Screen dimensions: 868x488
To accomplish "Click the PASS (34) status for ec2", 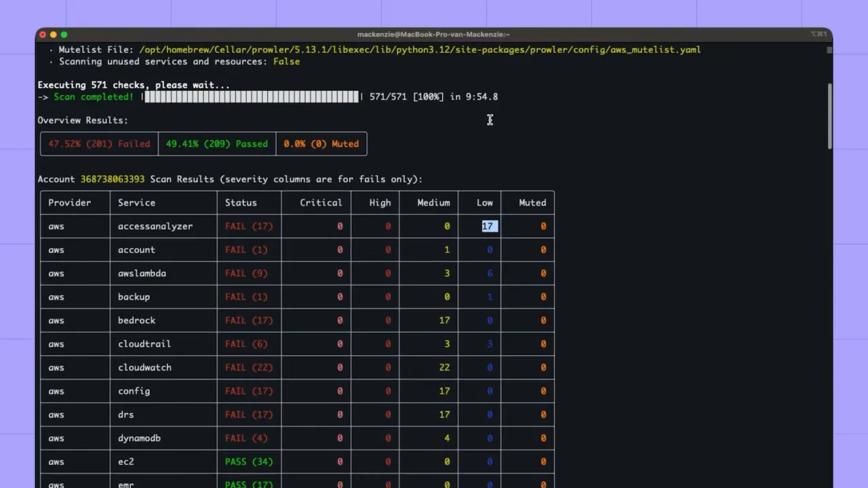I will coord(248,462).
